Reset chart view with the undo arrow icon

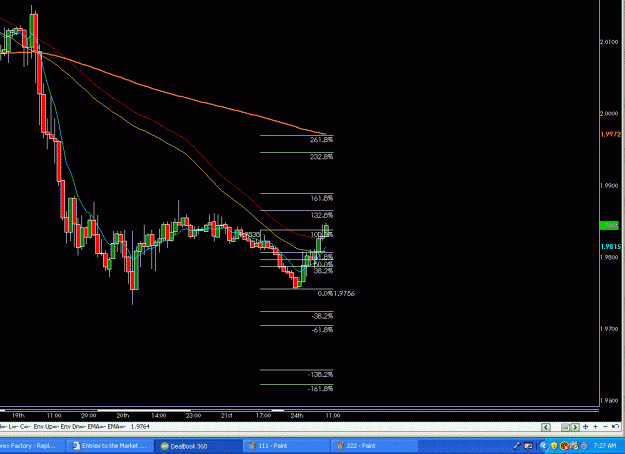point(615,426)
